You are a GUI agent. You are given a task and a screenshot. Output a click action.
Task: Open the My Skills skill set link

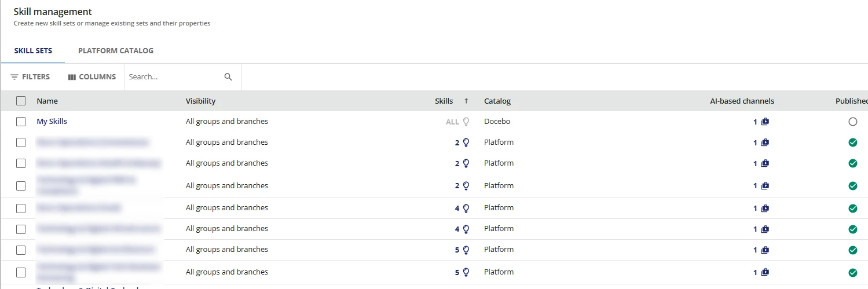[x=52, y=122]
